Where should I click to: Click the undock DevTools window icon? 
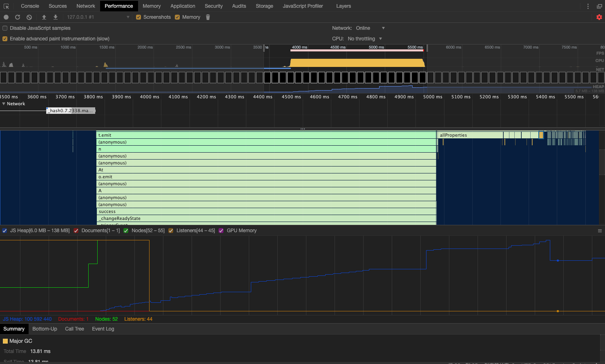599,6
